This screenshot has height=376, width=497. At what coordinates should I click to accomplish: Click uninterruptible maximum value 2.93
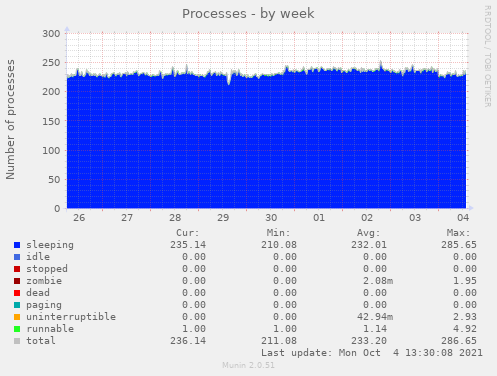coord(465,317)
